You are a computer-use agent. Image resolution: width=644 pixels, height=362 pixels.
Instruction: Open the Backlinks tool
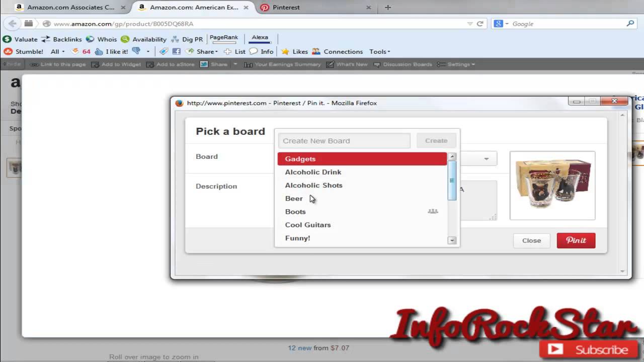61,39
